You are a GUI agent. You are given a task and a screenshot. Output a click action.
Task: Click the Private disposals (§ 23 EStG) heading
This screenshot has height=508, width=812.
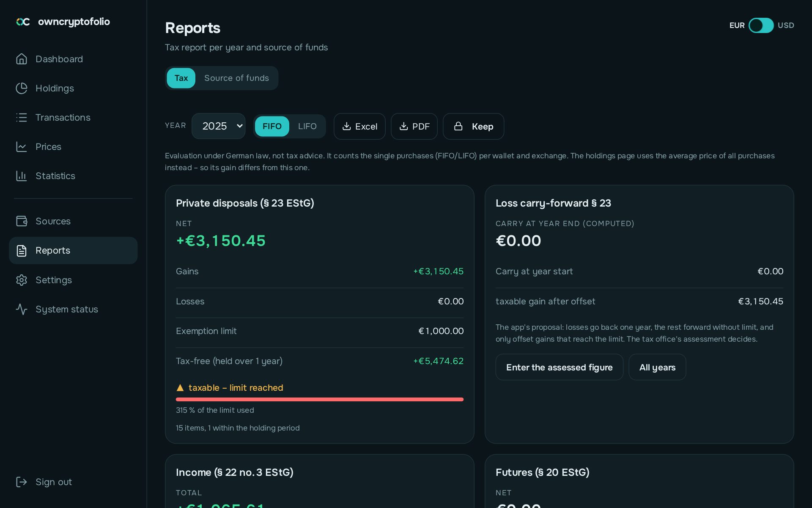(x=245, y=203)
